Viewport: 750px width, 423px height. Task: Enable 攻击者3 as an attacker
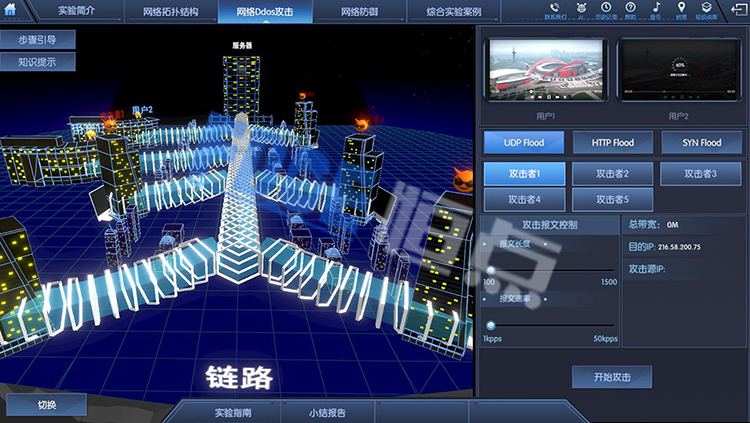point(701,174)
